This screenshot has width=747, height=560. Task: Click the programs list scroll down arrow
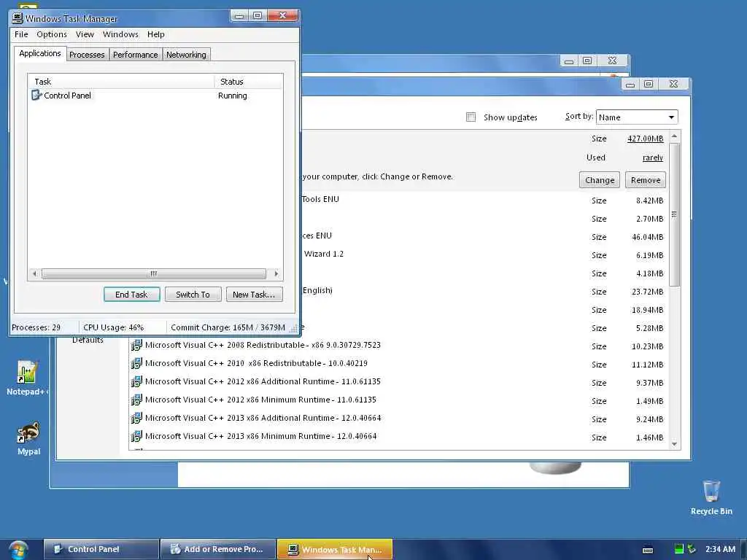pos(674,444)
